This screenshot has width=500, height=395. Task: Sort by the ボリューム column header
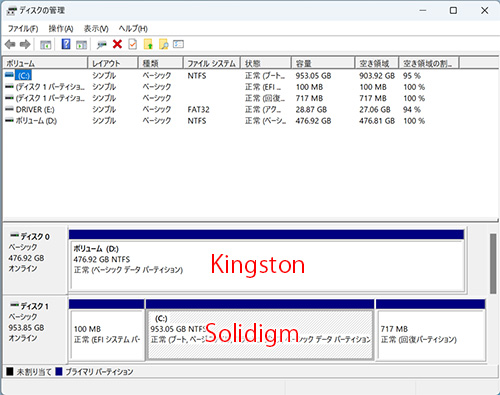(x=45, y=63)
